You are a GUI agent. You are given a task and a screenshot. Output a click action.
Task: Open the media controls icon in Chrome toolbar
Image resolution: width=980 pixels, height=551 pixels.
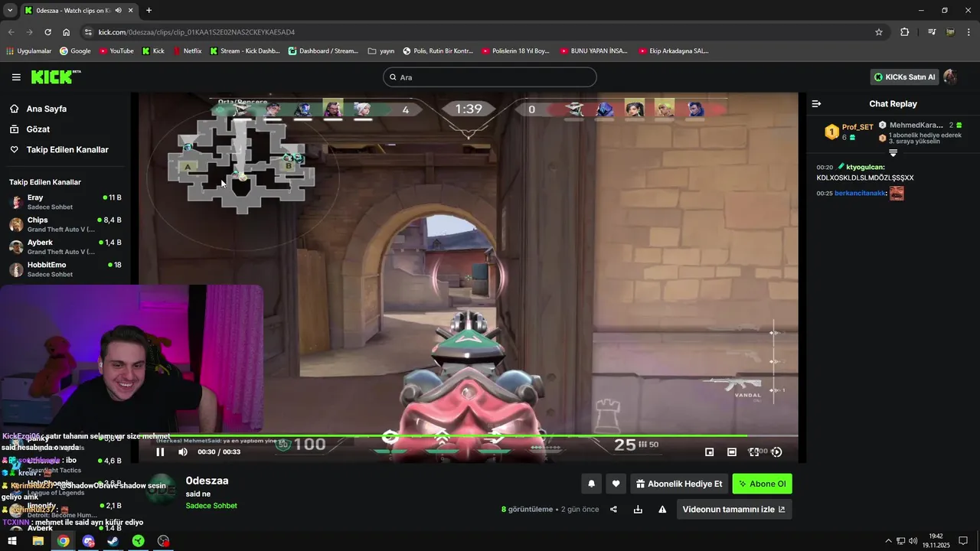[x=932, y=32]
